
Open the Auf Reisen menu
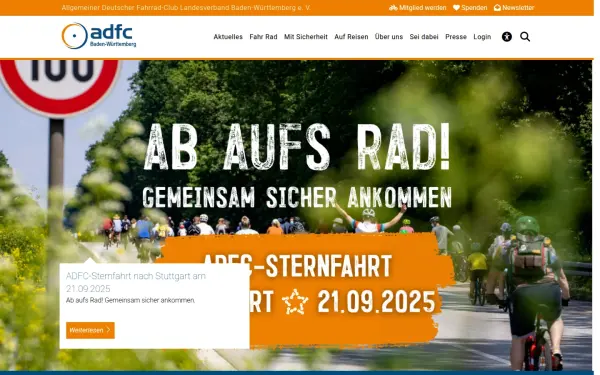pos(351,37)
